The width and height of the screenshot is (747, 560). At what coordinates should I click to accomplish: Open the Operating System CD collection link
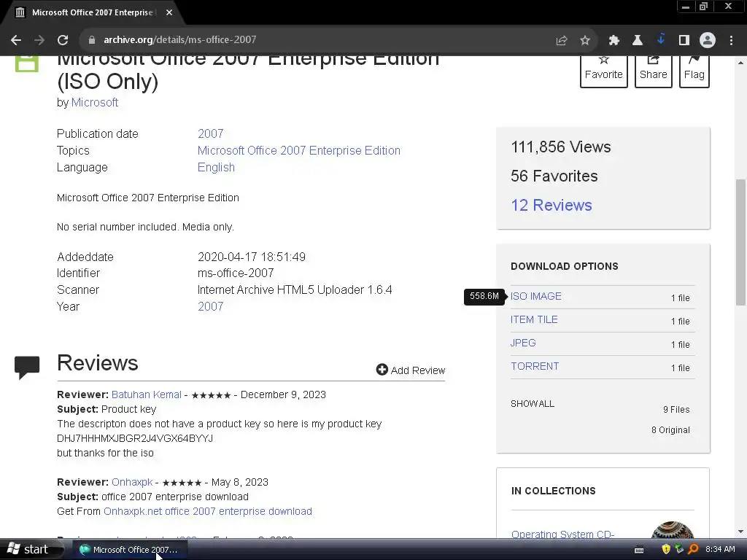[x=562, y=534]
